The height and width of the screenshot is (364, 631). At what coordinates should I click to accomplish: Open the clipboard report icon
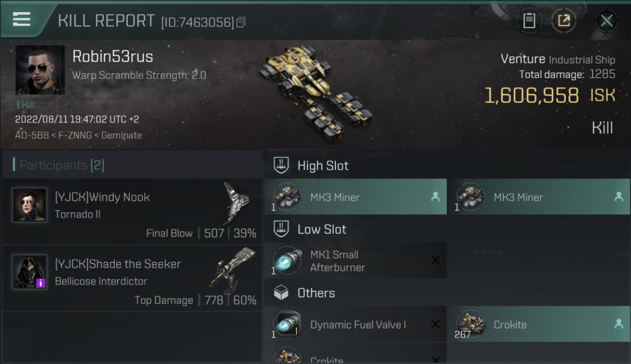pos(529,20)
